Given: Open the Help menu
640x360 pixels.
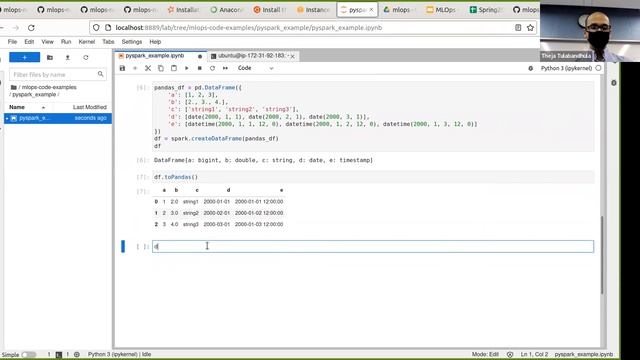Looking at the screenshot, I should (x=155, y=42).
